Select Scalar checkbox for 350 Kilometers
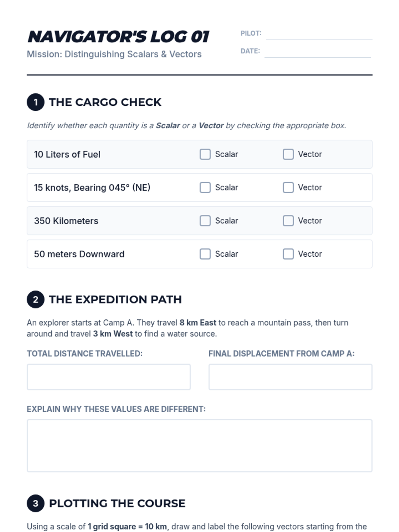Screen dimensions: 399x532 click(x=205, y=221)
